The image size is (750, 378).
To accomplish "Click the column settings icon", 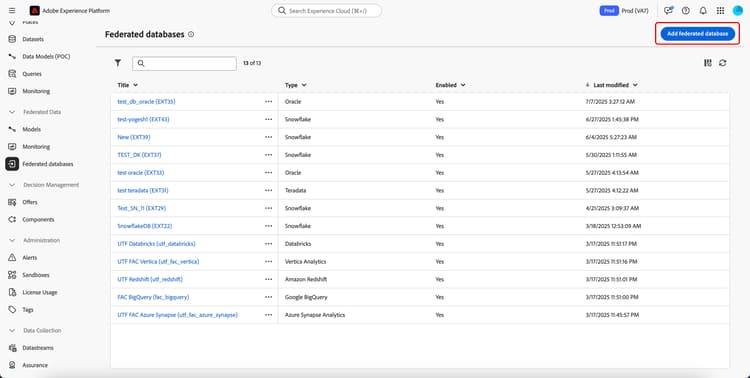I will point(707,63).
